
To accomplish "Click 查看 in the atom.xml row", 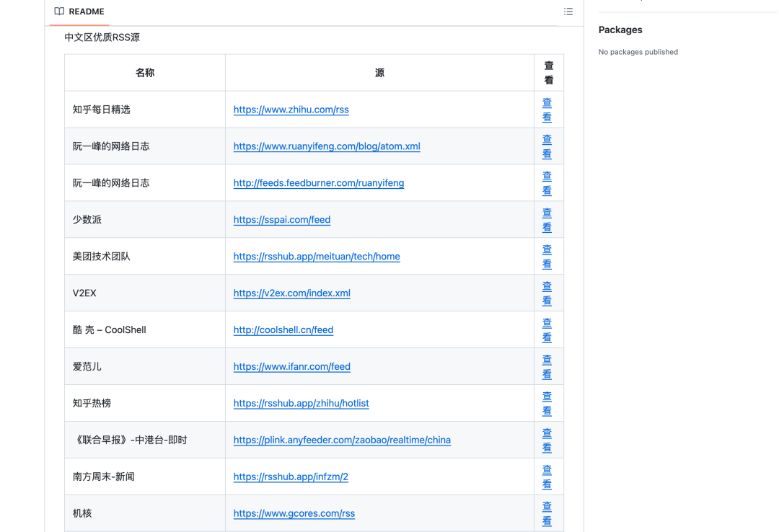I will (x=547, y=146).
